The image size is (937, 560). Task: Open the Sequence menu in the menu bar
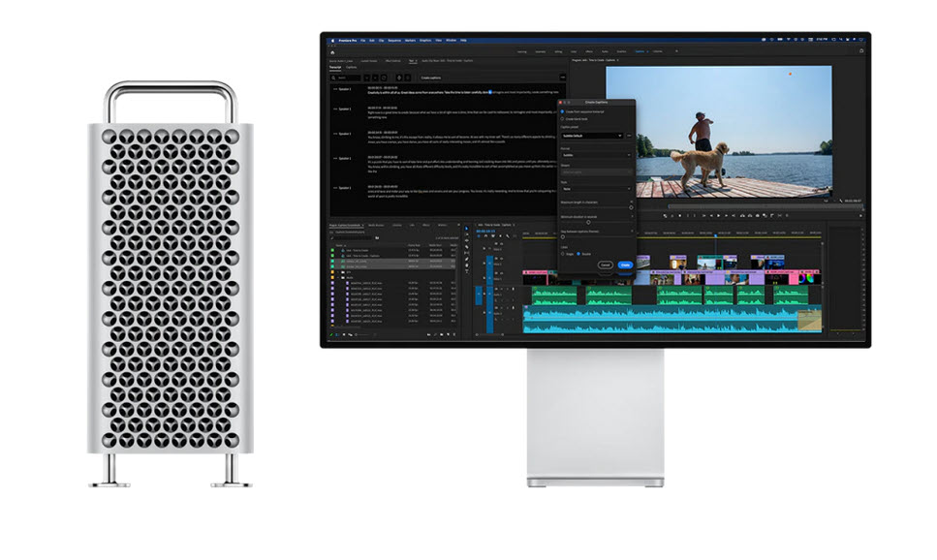(393, 40)
